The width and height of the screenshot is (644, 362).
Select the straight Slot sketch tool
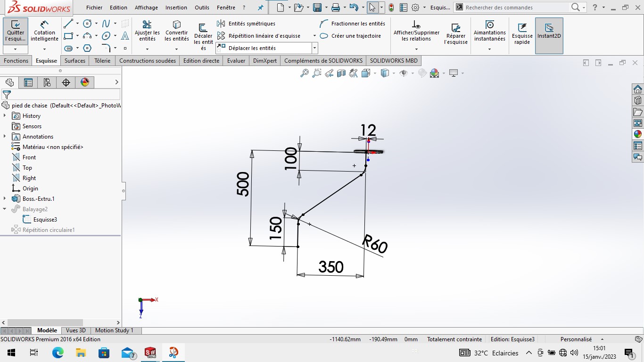tap(68, 48)
